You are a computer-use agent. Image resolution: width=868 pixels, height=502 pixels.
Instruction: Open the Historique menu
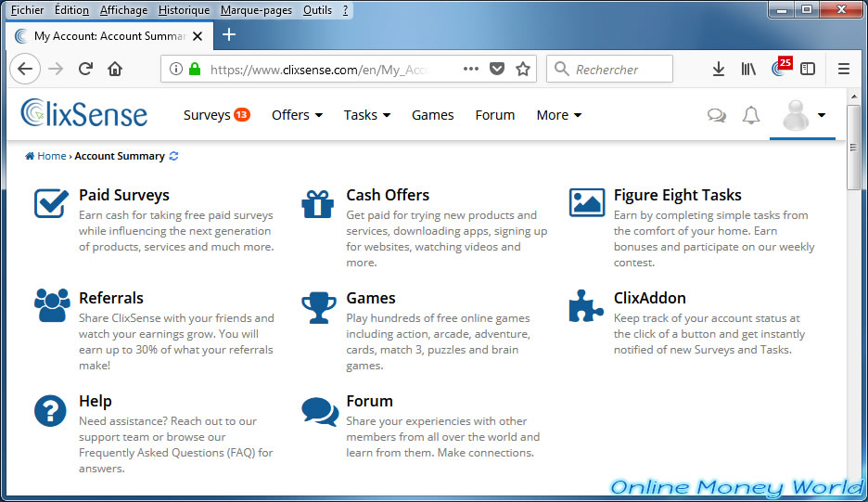pyautogui.click(x=184, y=10)
